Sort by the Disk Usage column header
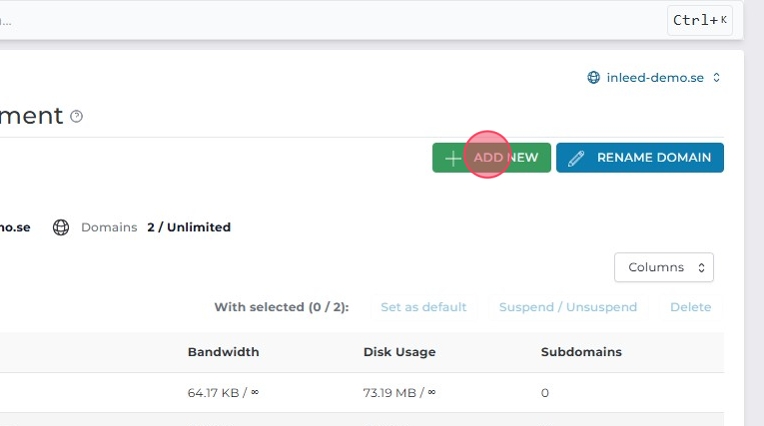764x426 pixels. [x=399, y=352]
